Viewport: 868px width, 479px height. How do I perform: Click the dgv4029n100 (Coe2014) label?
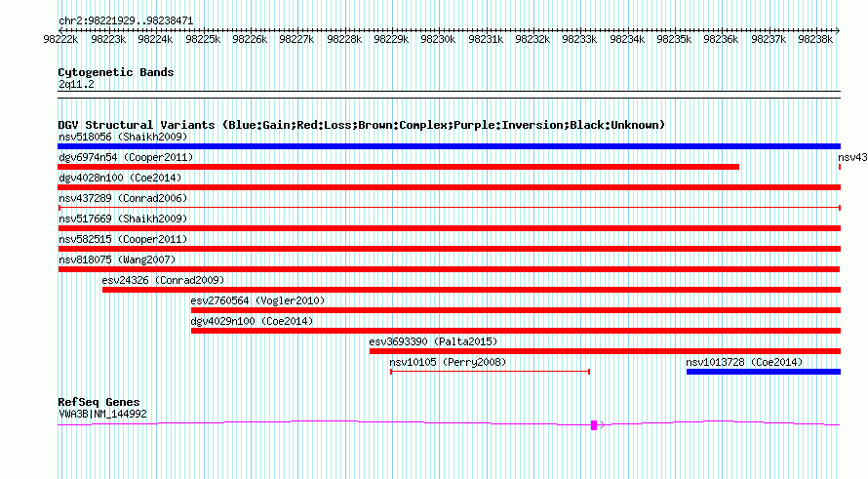(252, 321)
